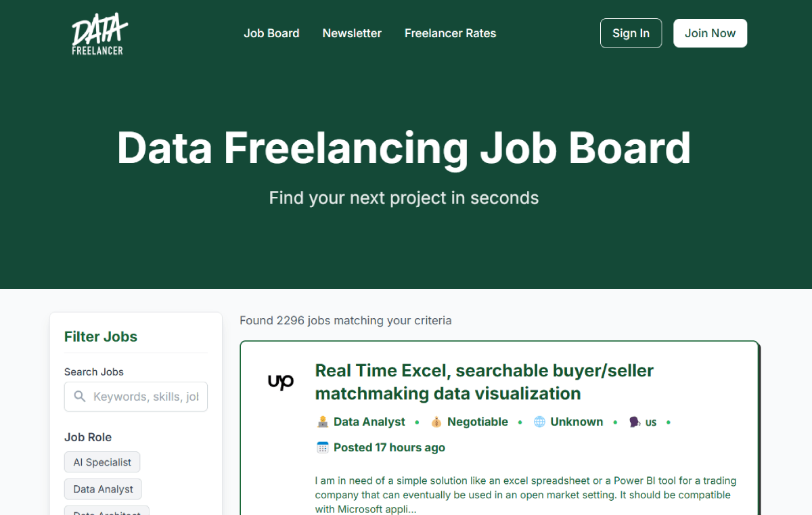This screenshot has height=515, width=812.
Task: Click the Upwork logo on job card
Action: (x=281, y=382)
